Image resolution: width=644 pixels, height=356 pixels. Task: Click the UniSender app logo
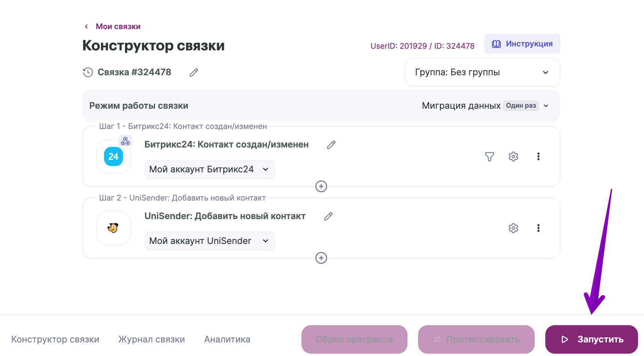(x=113, y=228)
